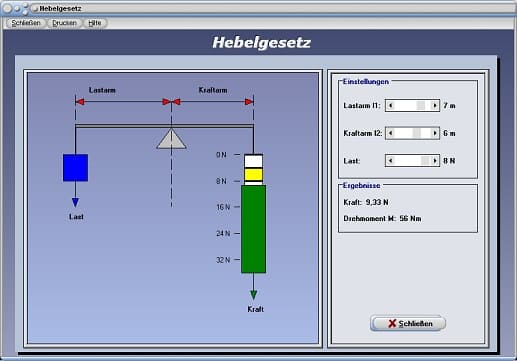Click the 'Ergebnisse' group label
The image size is (517, 361).
[x=361, y=186]
